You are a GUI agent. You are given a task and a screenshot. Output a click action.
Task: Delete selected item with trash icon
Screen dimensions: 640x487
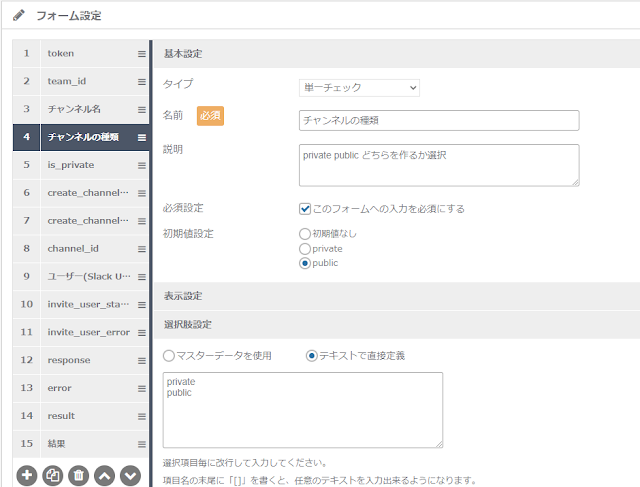click(x=78, y=476)
